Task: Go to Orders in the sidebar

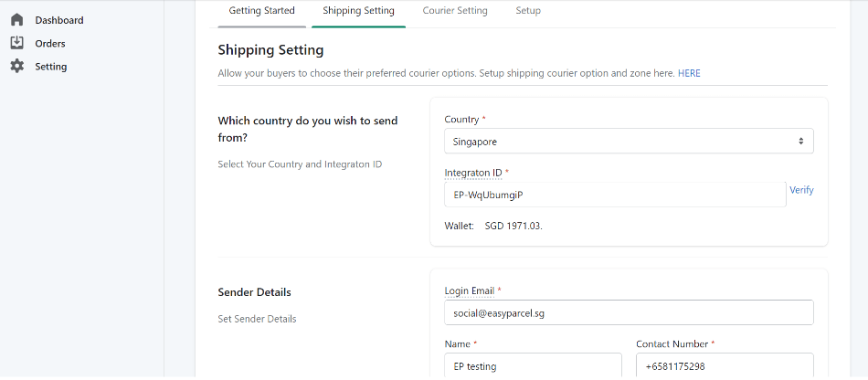Action: coord(50,44)
